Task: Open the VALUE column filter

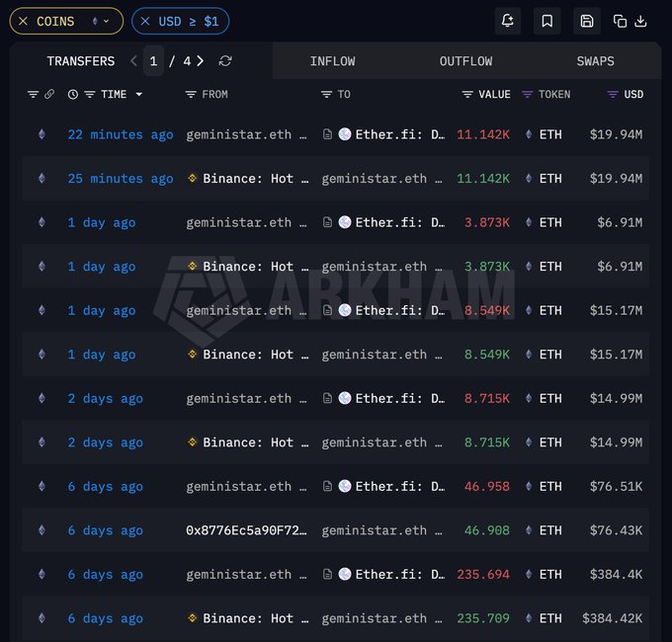Action: tap(467, 94)
